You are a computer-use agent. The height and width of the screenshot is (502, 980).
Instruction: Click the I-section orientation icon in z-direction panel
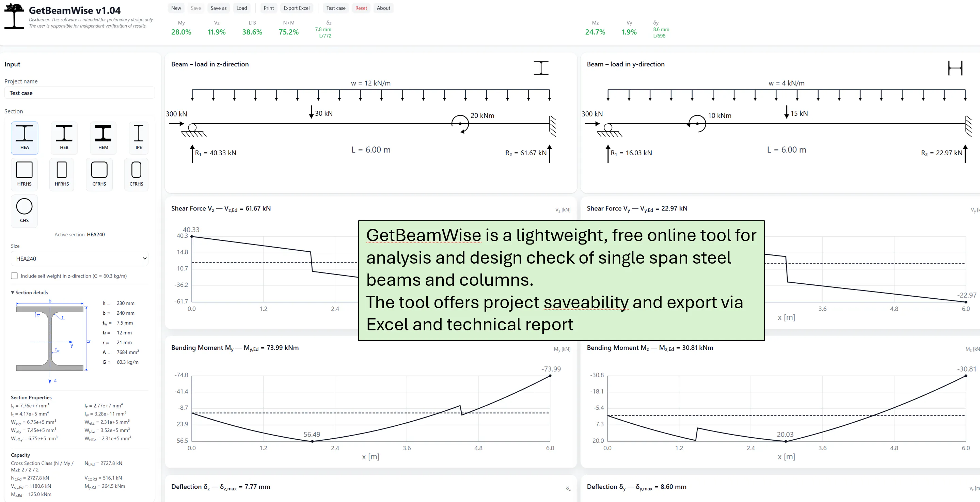coord(541,68)
